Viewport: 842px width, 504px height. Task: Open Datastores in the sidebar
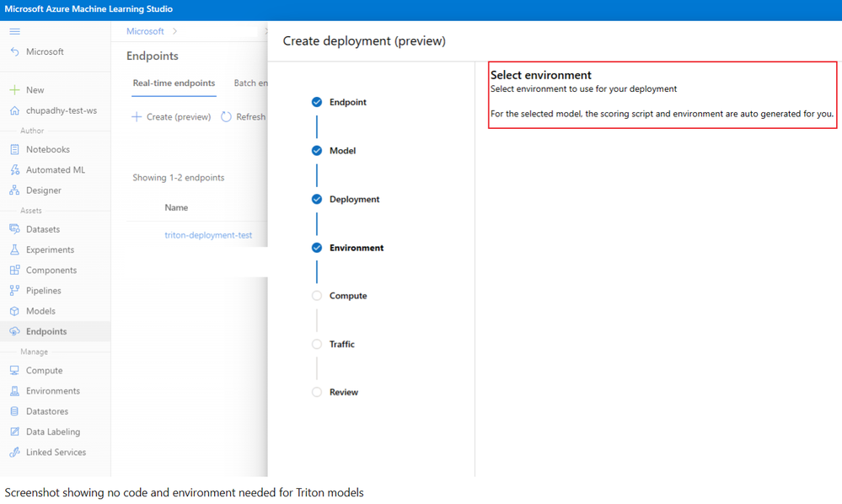coord(47,411)
